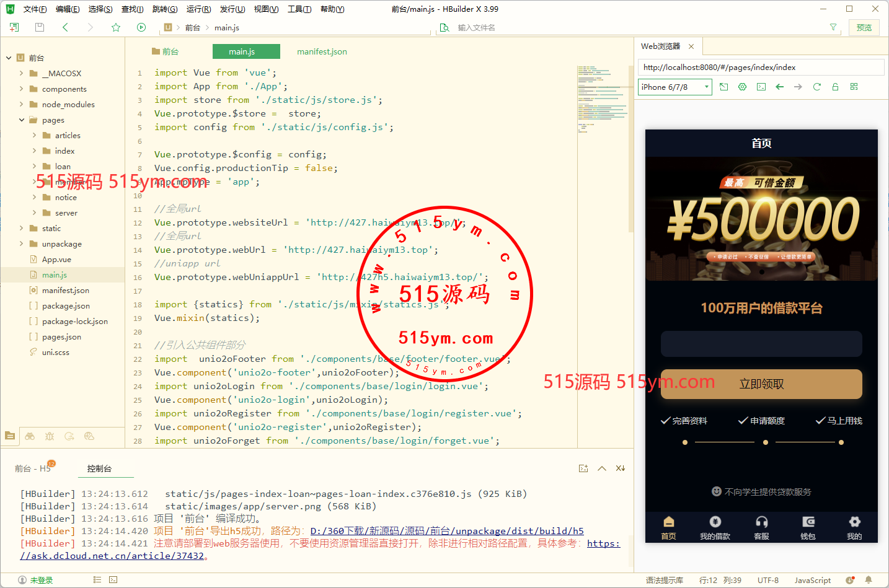Click the file name search field
Image resolution: width=889 pixels, height=588 pixels.
639,27
